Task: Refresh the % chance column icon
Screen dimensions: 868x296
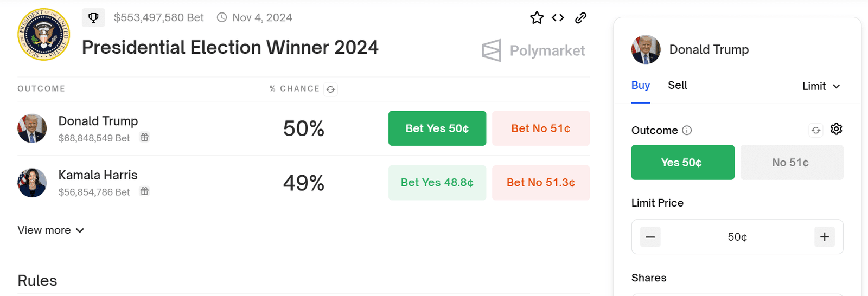Action: (330, 89)
